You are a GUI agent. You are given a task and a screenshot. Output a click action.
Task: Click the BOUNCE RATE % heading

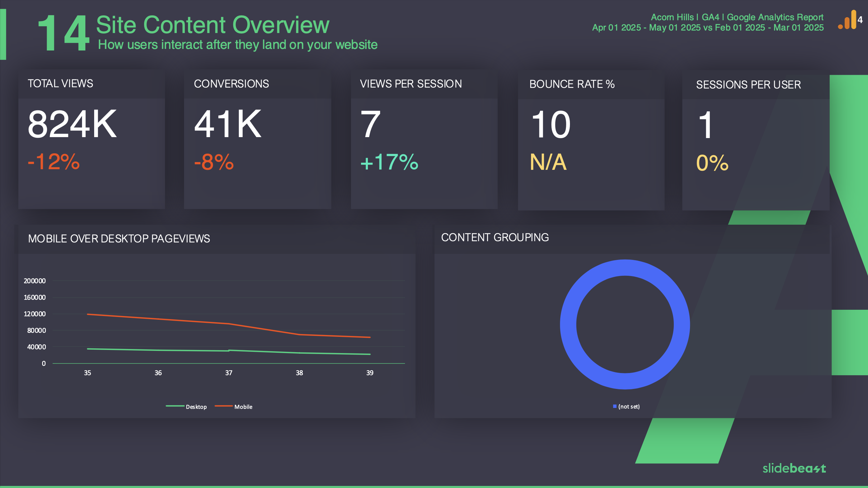pyautogui.click(x=572, y=84)
